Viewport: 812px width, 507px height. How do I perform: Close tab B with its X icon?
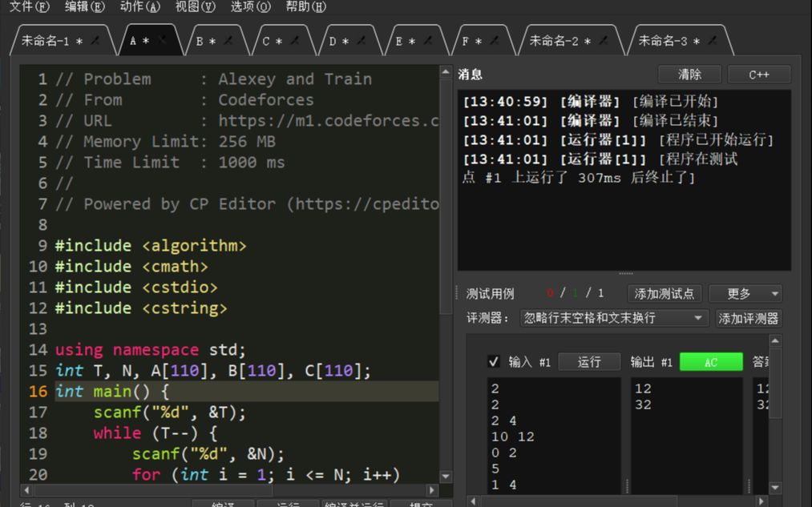[x=228, y=40]
